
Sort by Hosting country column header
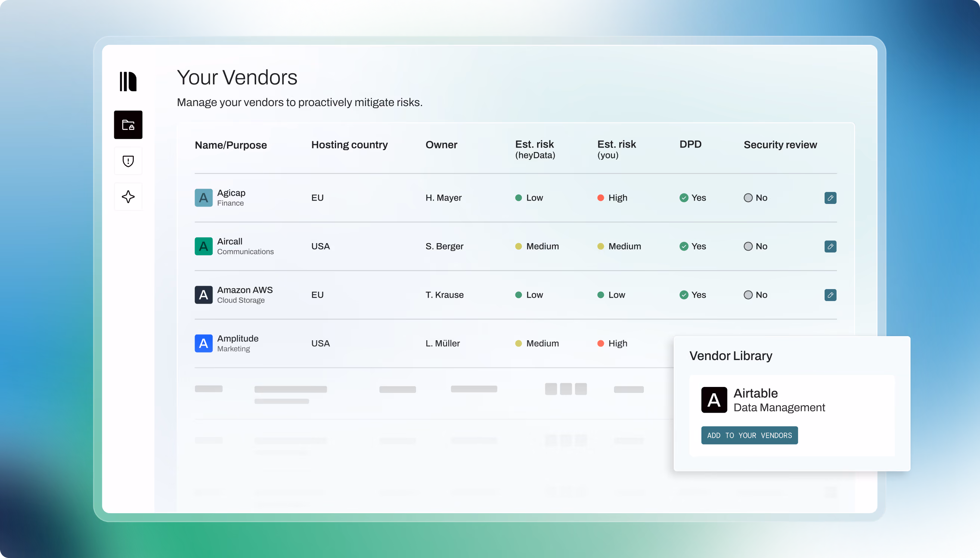350,145
